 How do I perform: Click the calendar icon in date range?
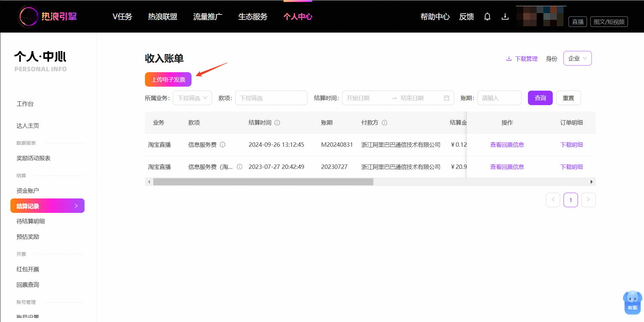point(446,98)
